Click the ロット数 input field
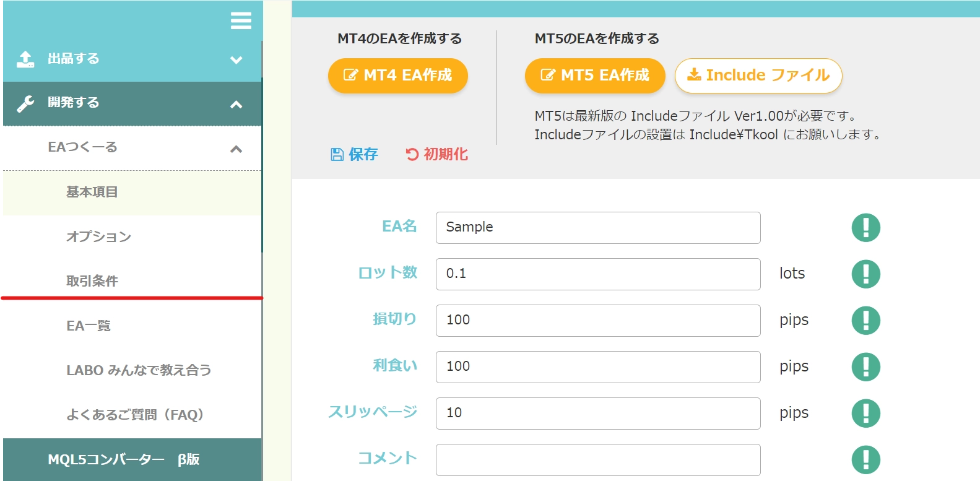 598,274
